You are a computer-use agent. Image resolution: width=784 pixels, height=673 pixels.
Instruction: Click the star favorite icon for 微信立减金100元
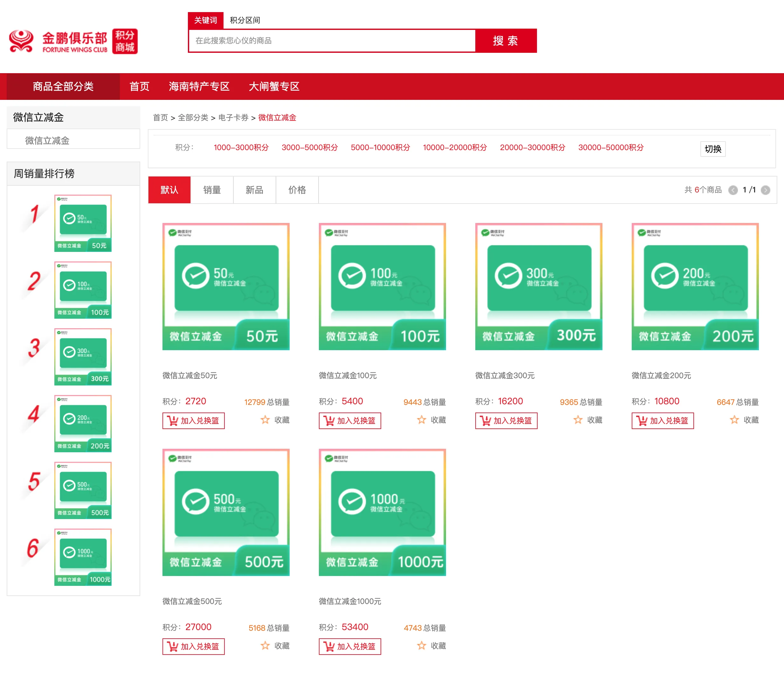pos(422,420)
